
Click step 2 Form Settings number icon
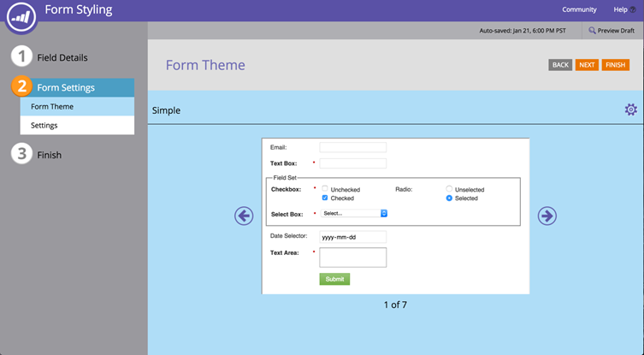tap(21, 87)
